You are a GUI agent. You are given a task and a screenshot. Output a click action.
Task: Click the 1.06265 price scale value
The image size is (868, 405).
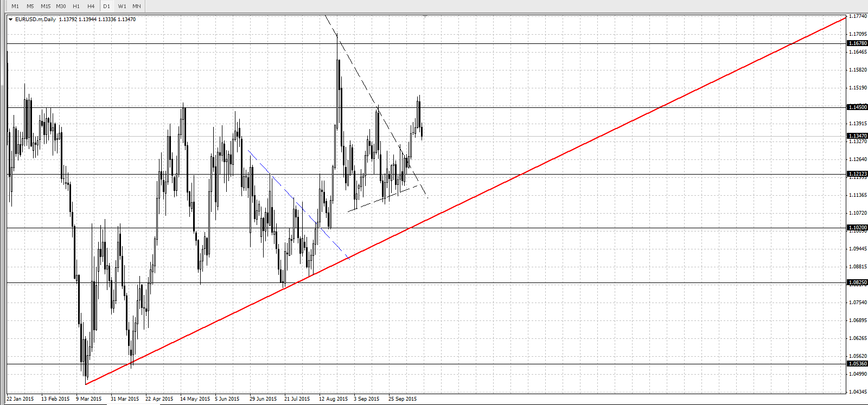858,338
